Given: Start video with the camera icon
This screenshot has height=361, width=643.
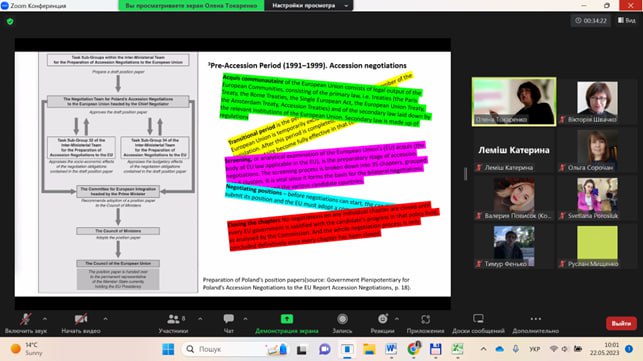Looking at the screenshot, I should [80, 319].
